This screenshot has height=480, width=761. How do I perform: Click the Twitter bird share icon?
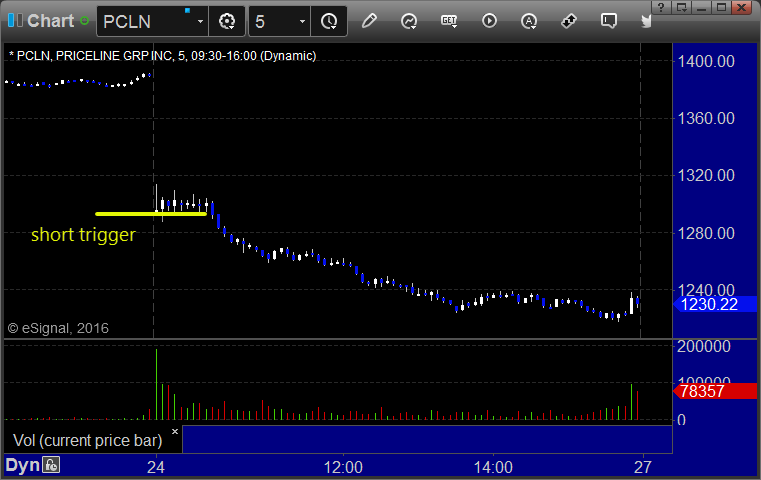(x=646, y=21)
